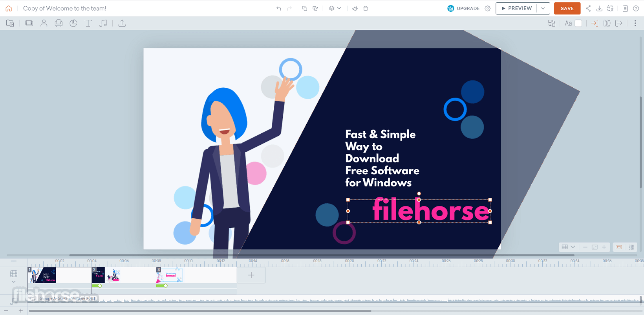This screenshot has height=315, width=644.
Task: Click the 00:20 mark on timeline ruler
Action: pos(349,261)
